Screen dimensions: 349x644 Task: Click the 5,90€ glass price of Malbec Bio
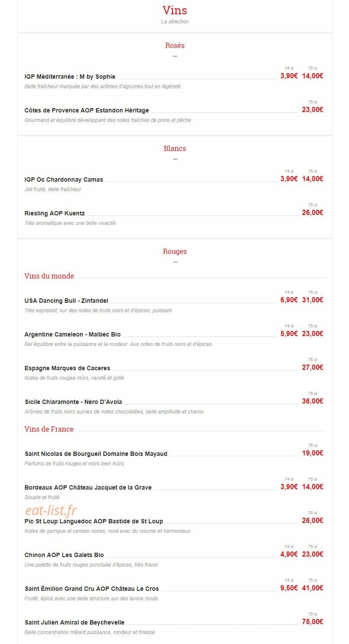289,334
